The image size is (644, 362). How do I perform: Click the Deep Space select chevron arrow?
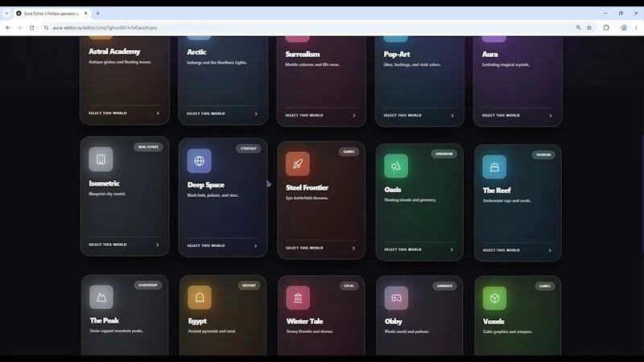(x=255, y=246)
